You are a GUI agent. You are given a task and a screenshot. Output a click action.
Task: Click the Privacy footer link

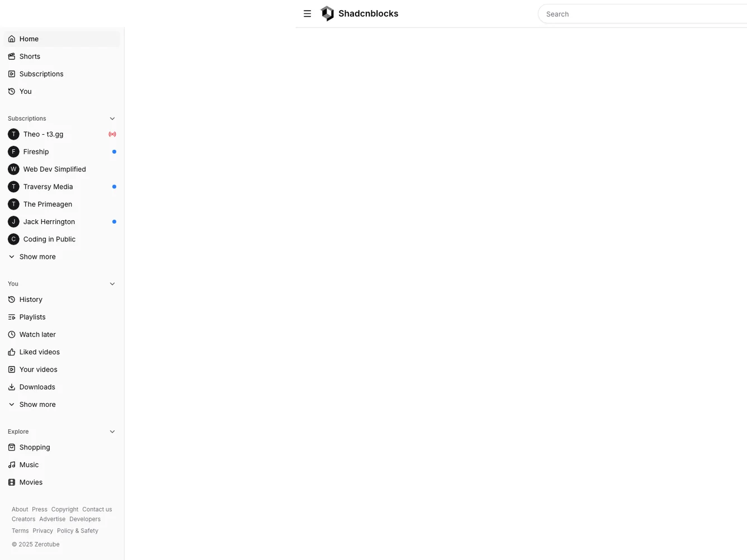point(42,531)
